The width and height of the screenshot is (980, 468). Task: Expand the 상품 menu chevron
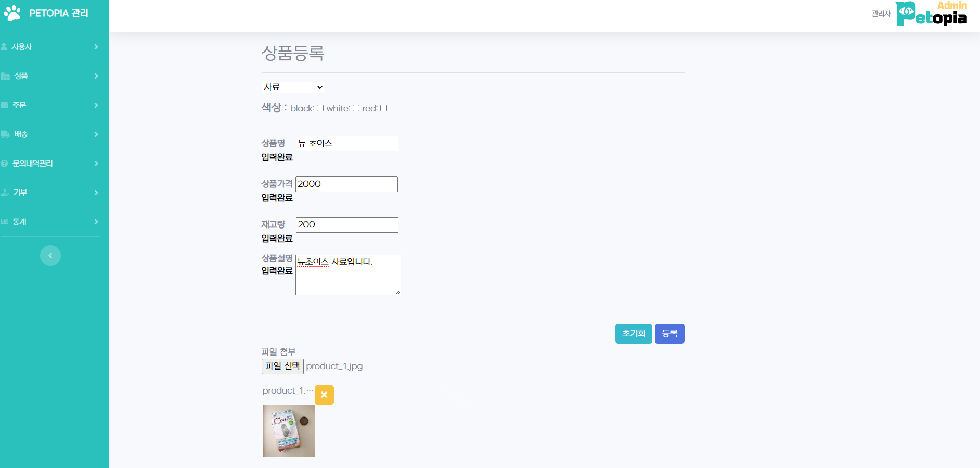pyautogui.click(x=96, y=76)
